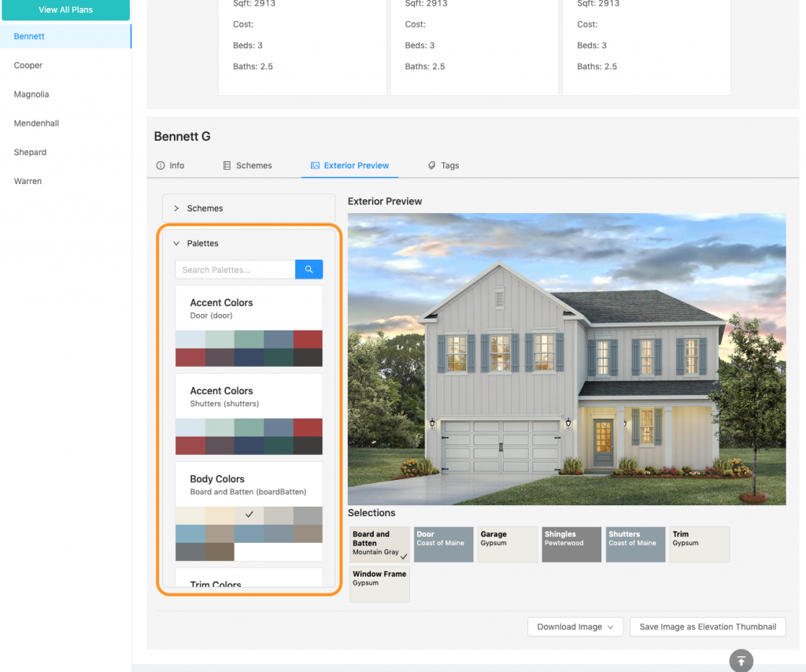Screen dimensions: 806x672
Task: Select the Board and Batten selection tile
Action: pyautogui.click(x=379, y=544)
